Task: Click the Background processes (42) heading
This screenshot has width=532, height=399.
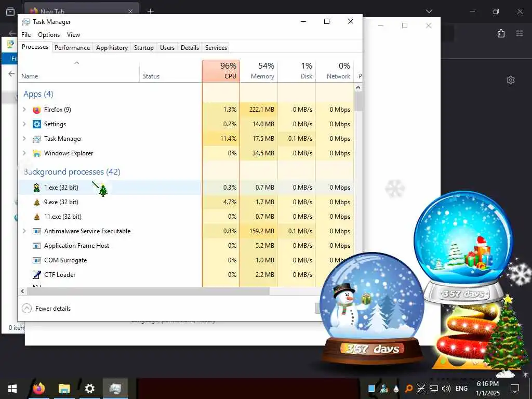Action: pyautogui.click(x=72, y=171)
